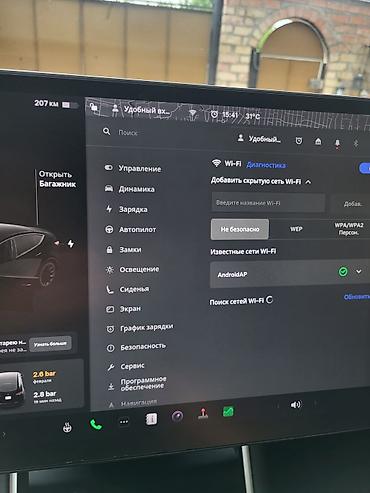Open the green phone app
Viewport: 370px width, 493px height.
pyautogui.click(x=96, y=424)
